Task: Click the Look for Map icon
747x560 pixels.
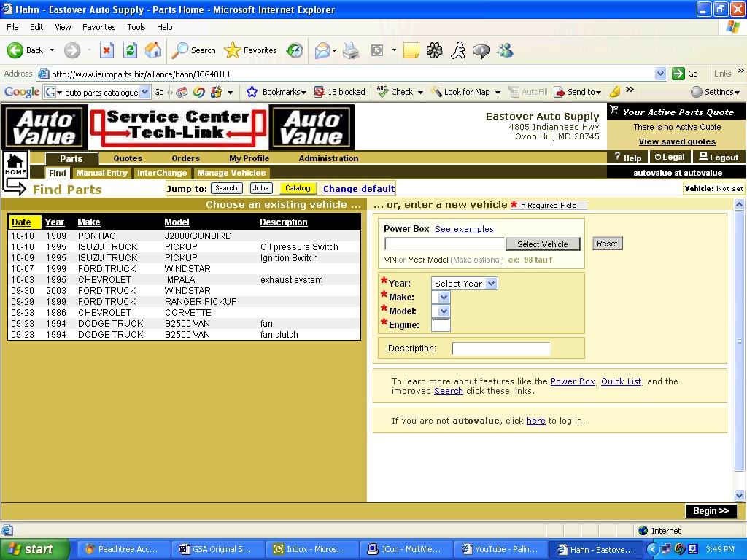Action: [x=436, y=91]
